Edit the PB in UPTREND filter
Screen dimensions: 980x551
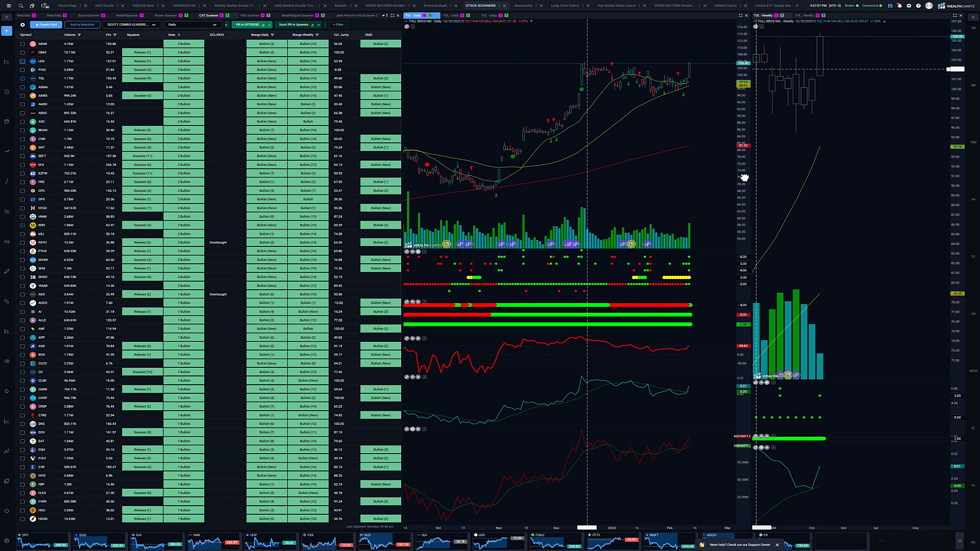(263, 24)
